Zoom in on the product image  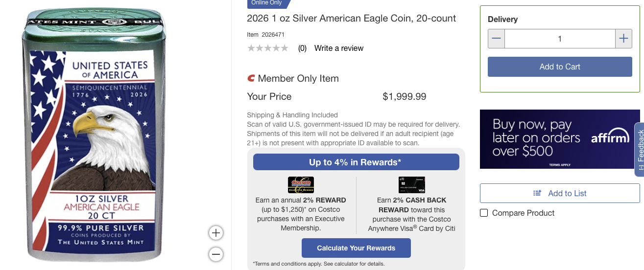coord(216,233)
